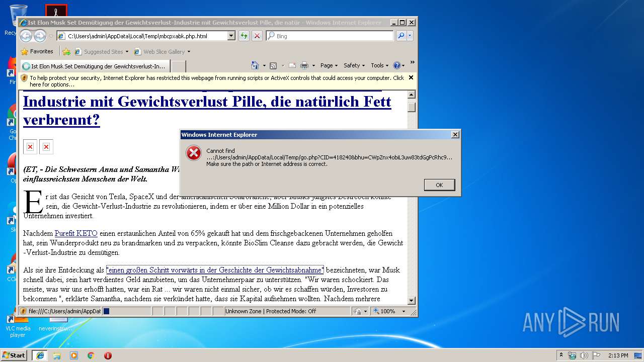This screenshot has height=362, width=644.
Task: Click the RSS Feeds icon
Action: click(273, 65)
